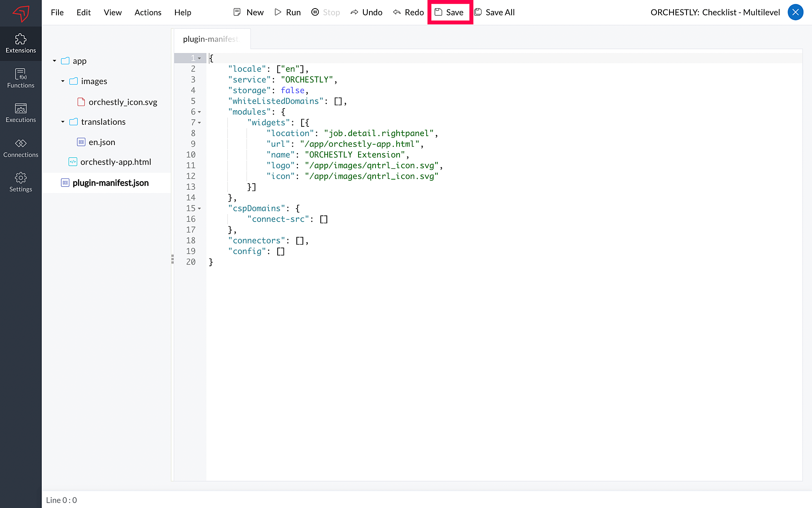Open the Connections sidebar panel
This screenshot has width=812, height=508.
pyautogui.click(x=21, y=148)
